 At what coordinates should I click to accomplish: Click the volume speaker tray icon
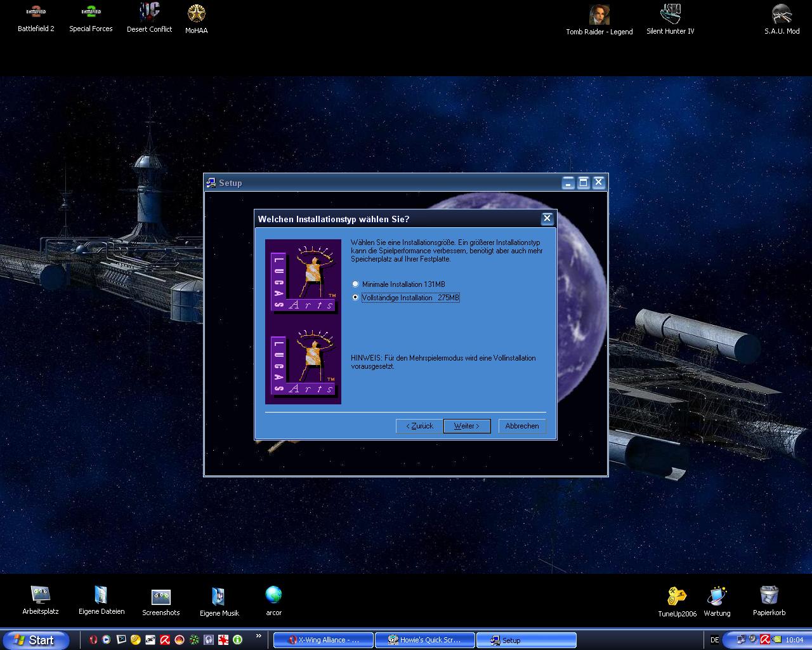753,639
